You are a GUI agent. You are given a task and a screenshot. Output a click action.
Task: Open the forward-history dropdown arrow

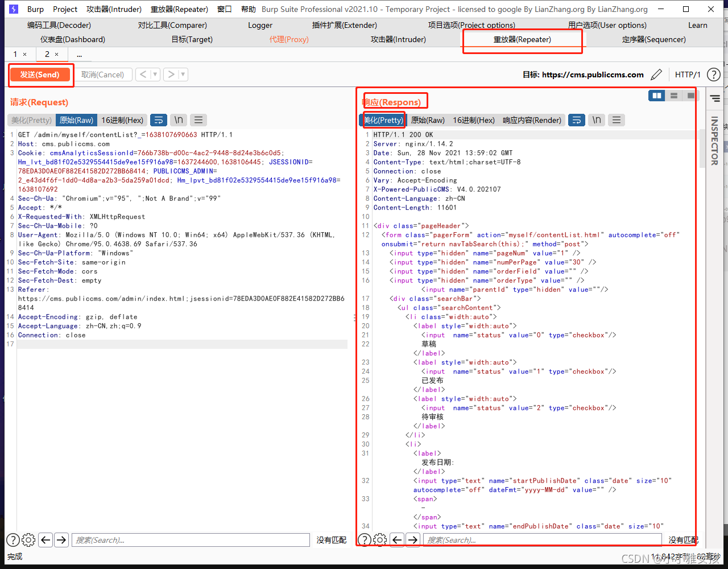click(x=183, y=75)
